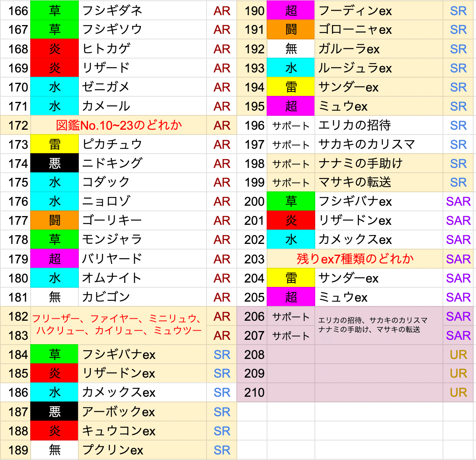Click the cell カメール in row 171
Image resolution: width=476 pixels, height=460 pixels.
142,106
